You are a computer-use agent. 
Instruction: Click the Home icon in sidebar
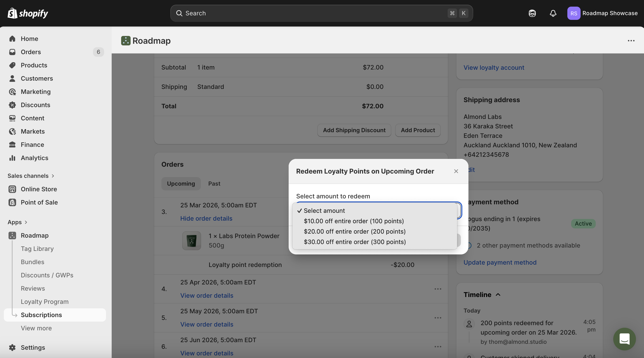pos(12,39)
